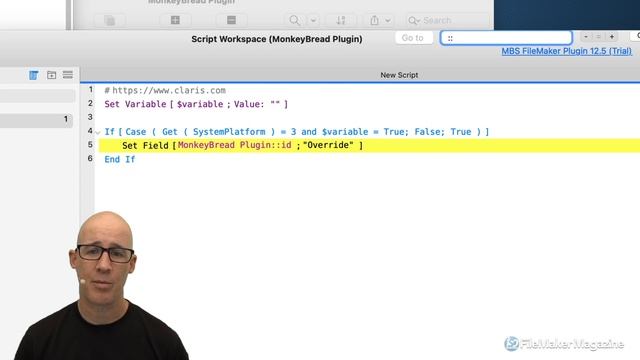
Task: Click line number 3 in the gutter
Action: pyautogui.click(x=90, y=117)
